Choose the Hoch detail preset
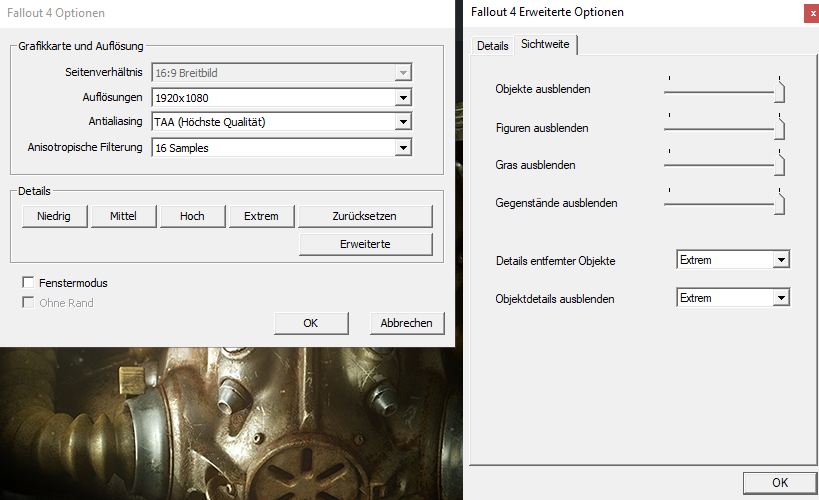The image size is (819, 500). (192, 216)
